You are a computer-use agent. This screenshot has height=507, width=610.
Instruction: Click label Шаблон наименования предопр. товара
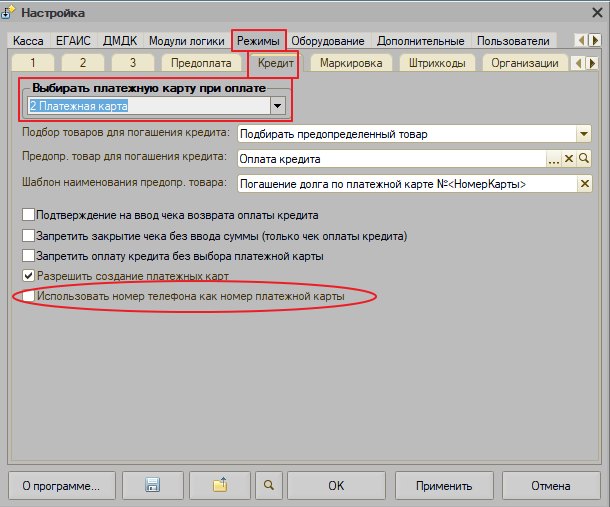[124, 182]
